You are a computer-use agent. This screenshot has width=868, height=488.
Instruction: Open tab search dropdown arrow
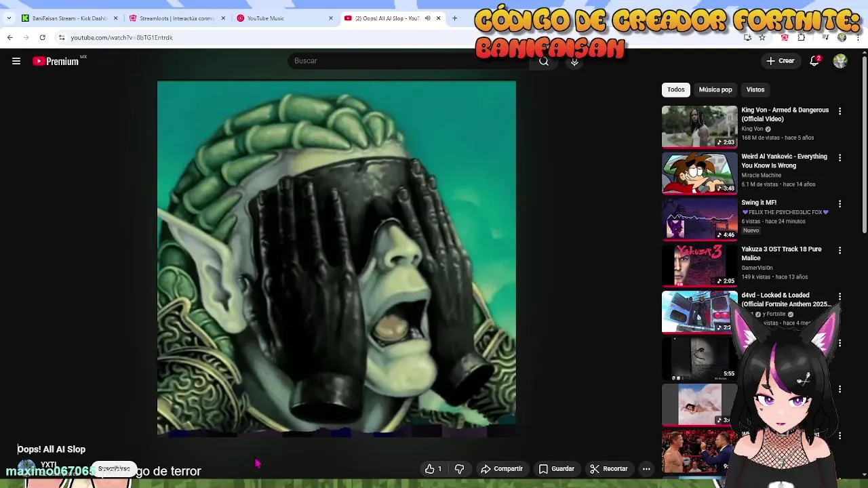(x=8, y=18)
